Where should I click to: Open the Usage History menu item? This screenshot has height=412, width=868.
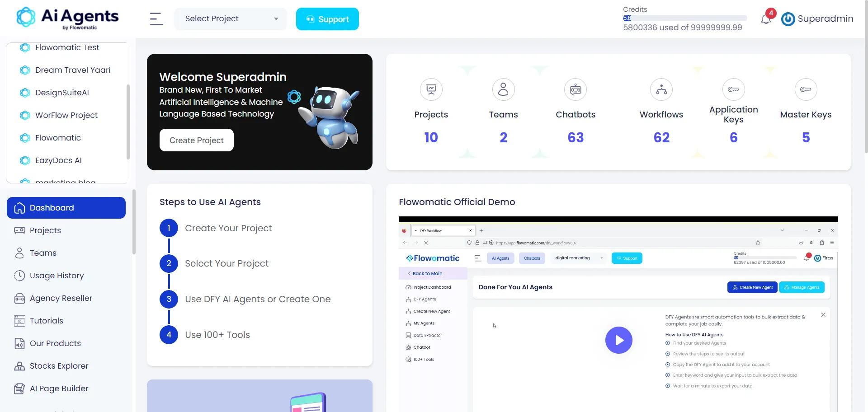(66, 276)
